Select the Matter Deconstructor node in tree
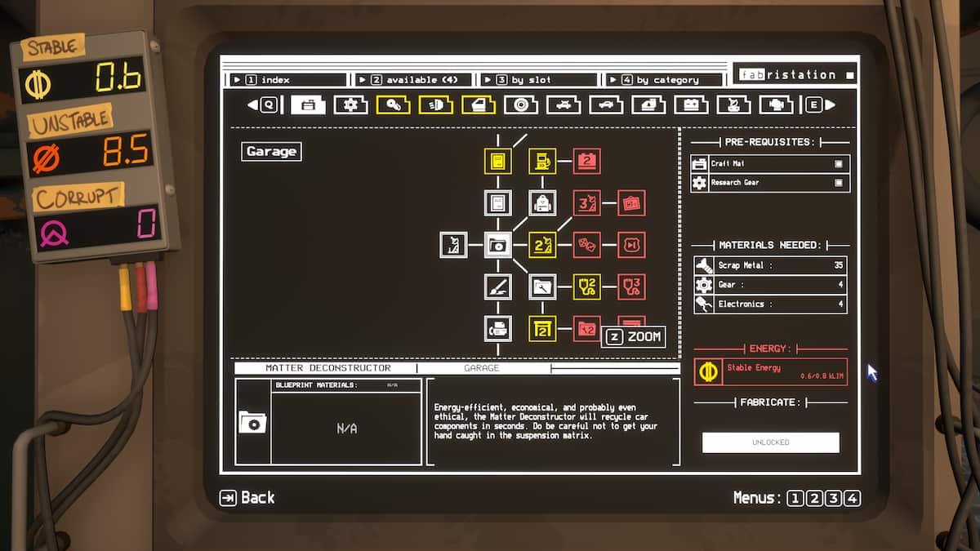 tap(497, 244)
